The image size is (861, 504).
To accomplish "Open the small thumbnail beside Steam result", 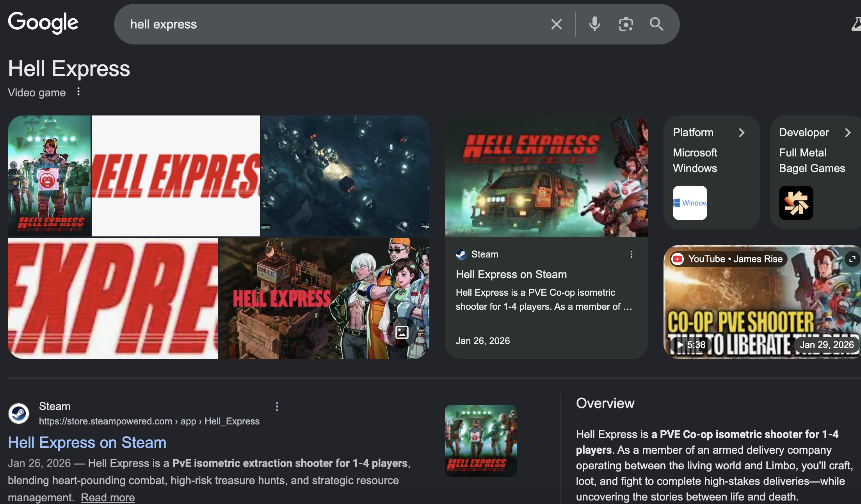I will [481, 440].
